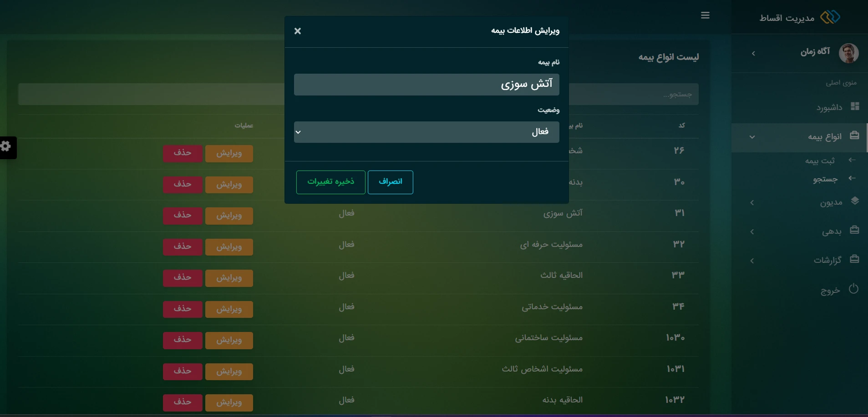The width and height of the screenshot is (868, 417).
Task: Click the ذخیره تغییرات save button
Action: 331,182
